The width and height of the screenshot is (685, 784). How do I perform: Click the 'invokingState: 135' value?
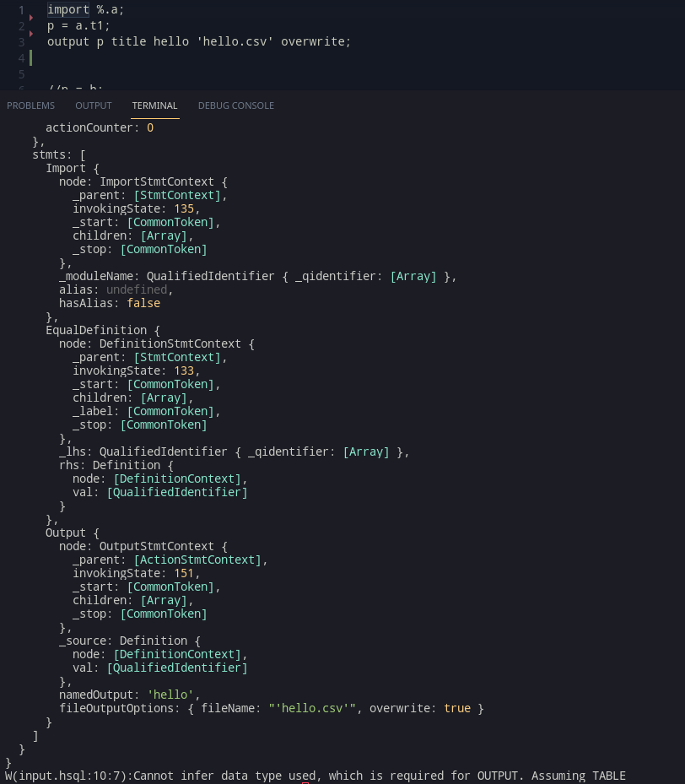tap(183, 209)
